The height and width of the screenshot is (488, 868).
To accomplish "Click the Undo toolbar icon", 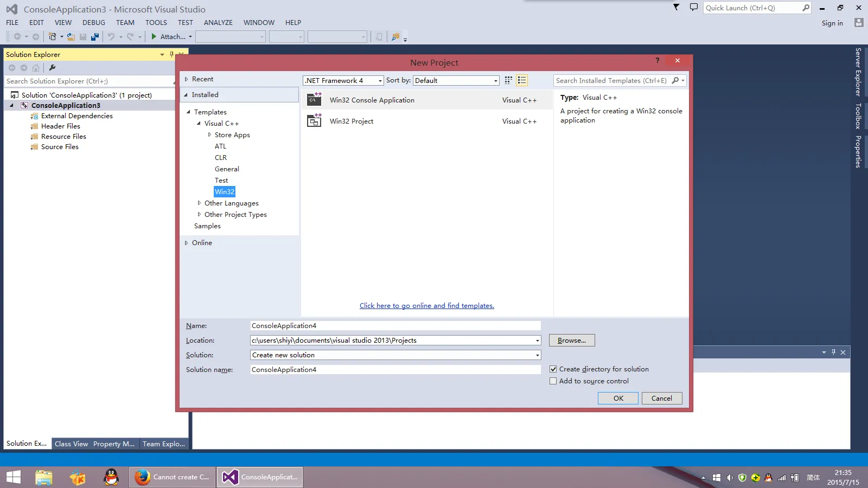I will [x=111, y=36].
